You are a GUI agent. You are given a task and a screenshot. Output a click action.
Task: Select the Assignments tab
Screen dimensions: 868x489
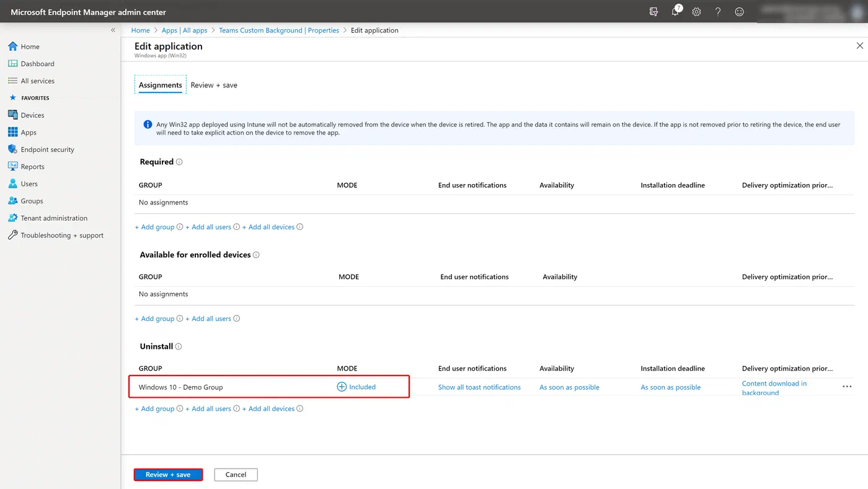click(161, 85)
